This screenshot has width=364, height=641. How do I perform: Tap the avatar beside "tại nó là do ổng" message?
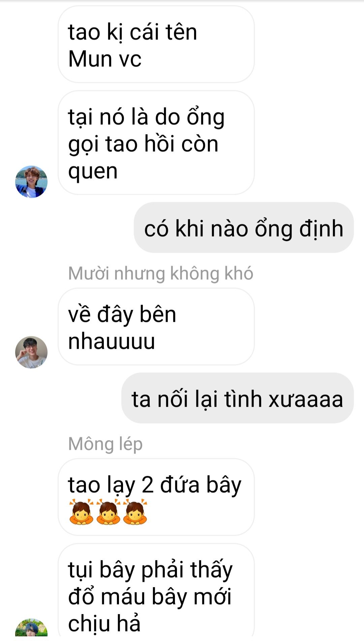pos(31,182)
